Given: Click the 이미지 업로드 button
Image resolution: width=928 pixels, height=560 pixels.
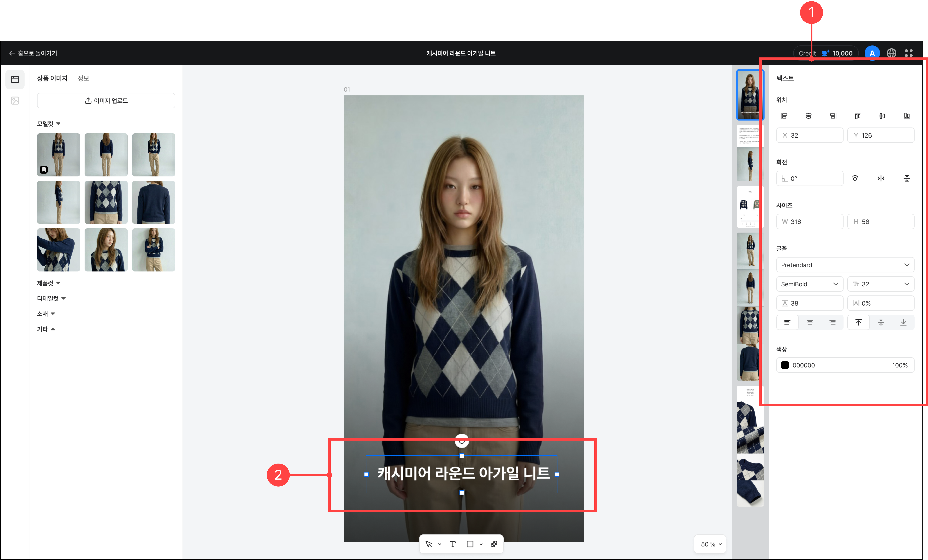Looking at the screenshot, I should [x=106, y=101].
